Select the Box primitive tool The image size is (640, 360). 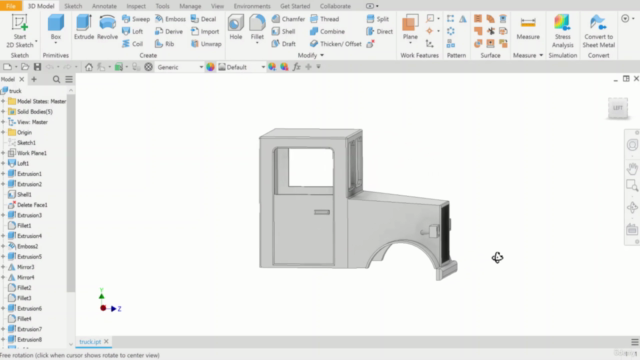[56, 28]
